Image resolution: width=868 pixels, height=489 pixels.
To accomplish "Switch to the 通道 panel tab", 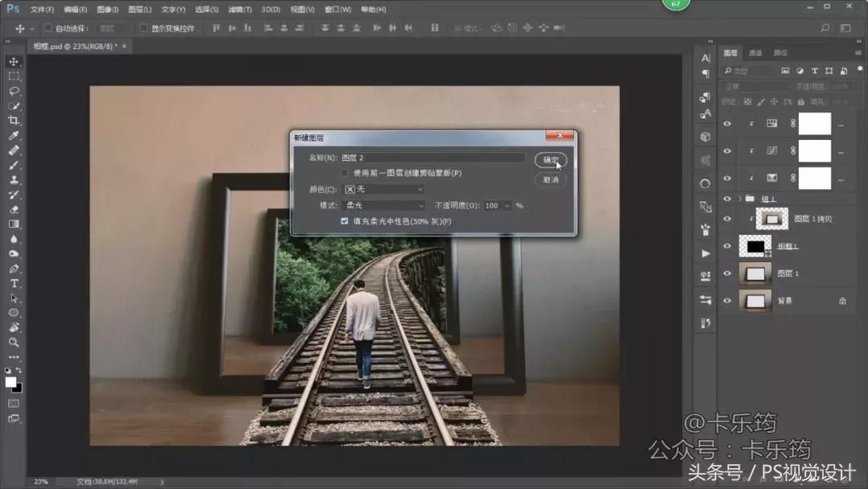I will pyautogui.click(x=755, y=53).
